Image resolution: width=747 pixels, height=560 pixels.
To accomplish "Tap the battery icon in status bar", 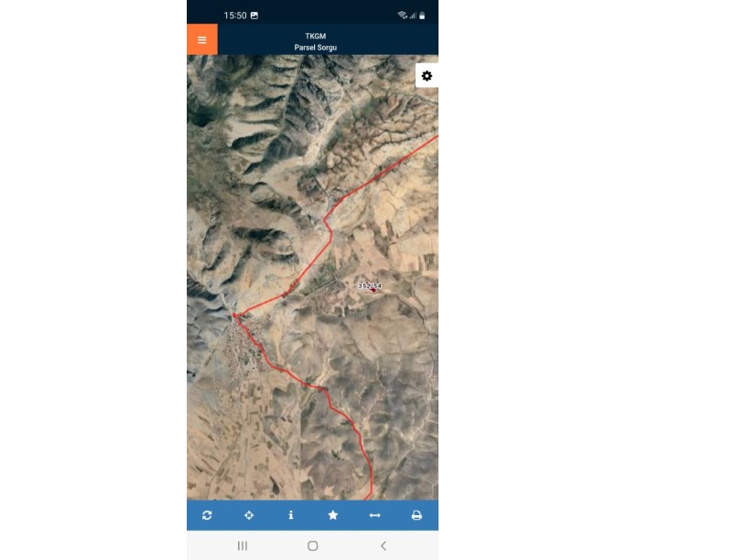I will click(x=422, y=16).
